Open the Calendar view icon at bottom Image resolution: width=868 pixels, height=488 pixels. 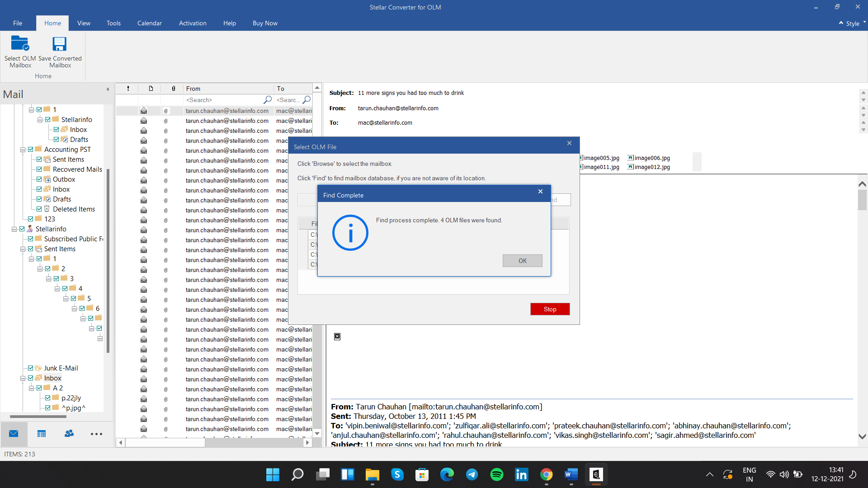click(x=42, y=434)
